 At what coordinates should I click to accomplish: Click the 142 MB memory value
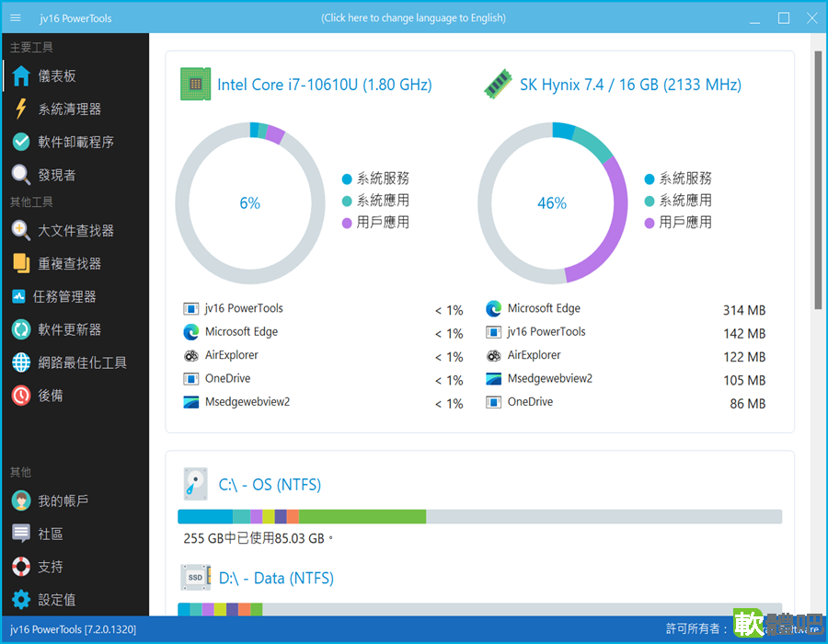coord(744,334)
